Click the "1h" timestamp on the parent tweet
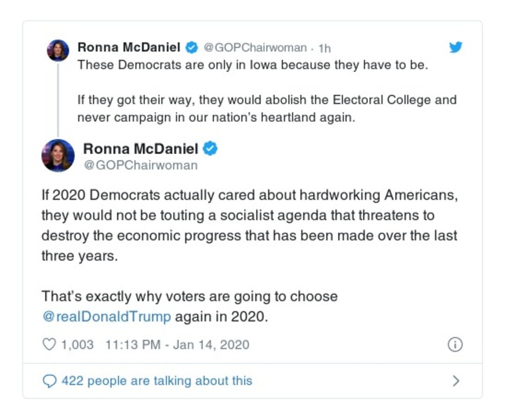This screenshot has width=505, height=420. (324, 48)
